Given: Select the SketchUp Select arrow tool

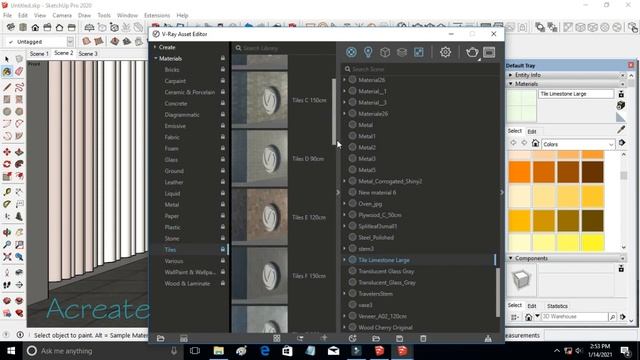Looking at the screenshot, I should point(7,60).
